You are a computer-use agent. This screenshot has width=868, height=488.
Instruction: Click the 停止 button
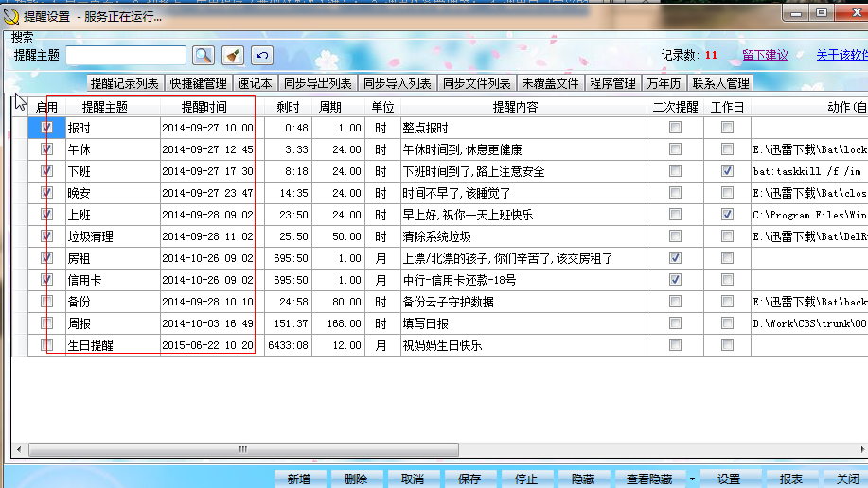526,479
